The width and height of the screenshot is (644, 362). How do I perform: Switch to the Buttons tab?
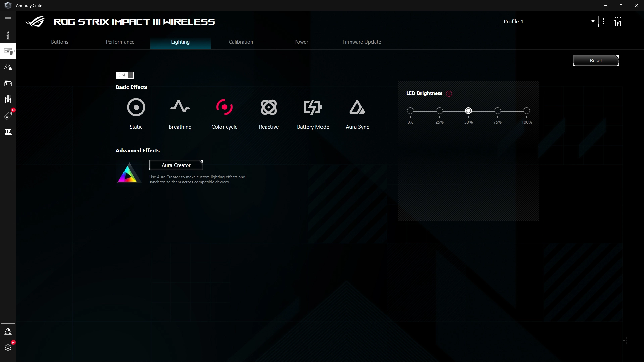[60, 42]
